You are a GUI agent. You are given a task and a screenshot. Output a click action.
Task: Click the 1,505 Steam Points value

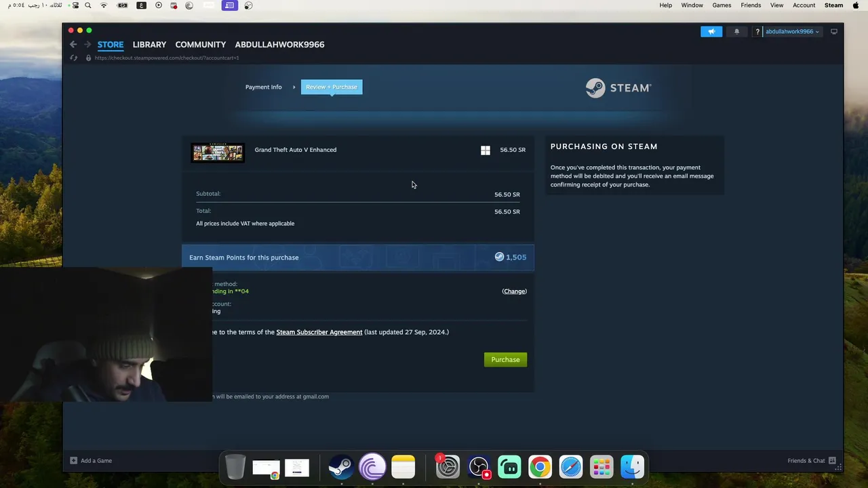coord(516,258)
